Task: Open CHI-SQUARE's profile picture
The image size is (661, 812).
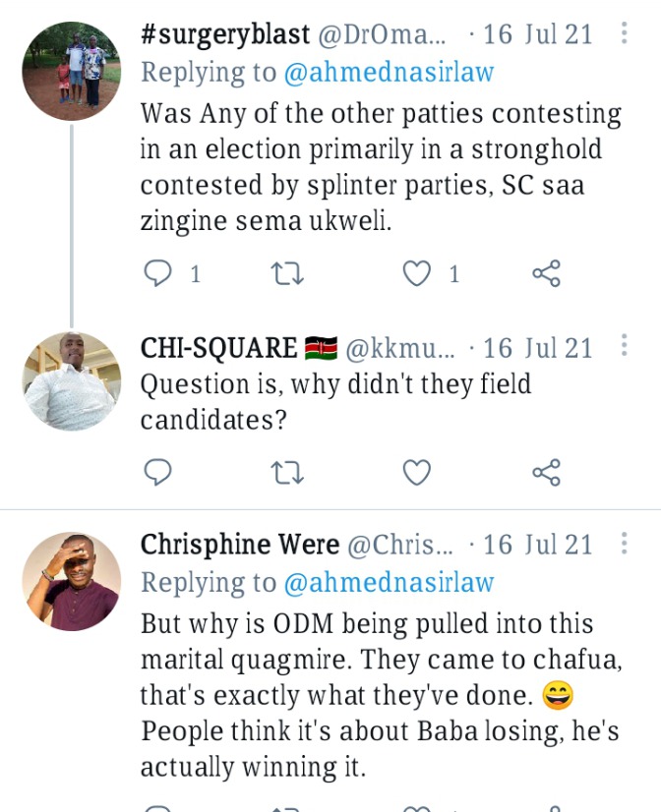Action: [x=71, y=380]
